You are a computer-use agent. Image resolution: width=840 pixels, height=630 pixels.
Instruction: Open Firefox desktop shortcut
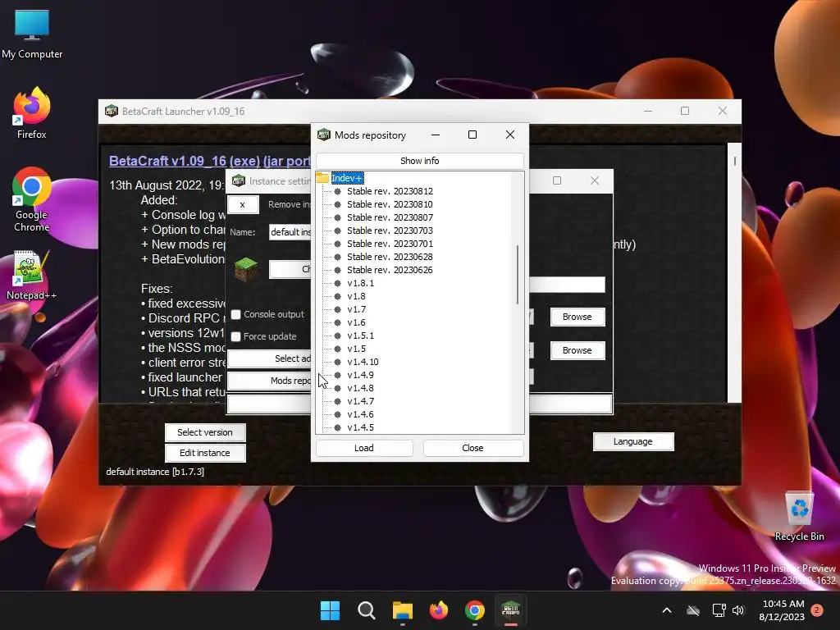point(32,113)
